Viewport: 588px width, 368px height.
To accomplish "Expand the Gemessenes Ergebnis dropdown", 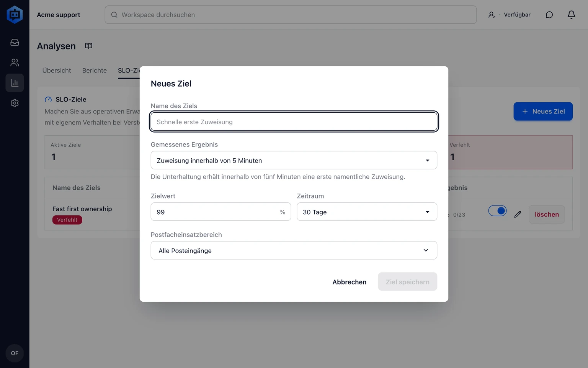I will tap(294, 160).
